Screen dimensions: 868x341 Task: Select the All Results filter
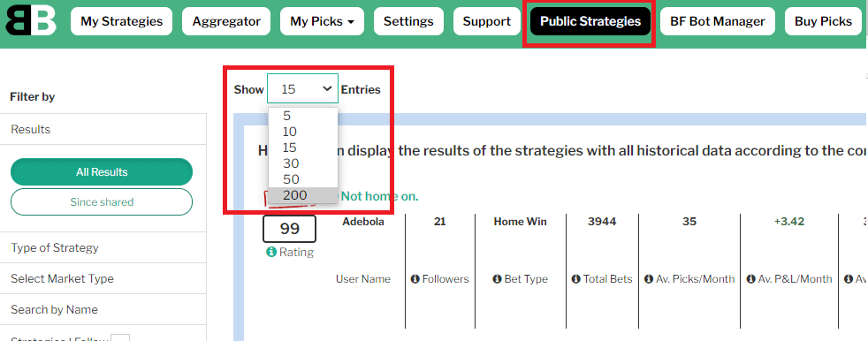[x=102, y=172]
